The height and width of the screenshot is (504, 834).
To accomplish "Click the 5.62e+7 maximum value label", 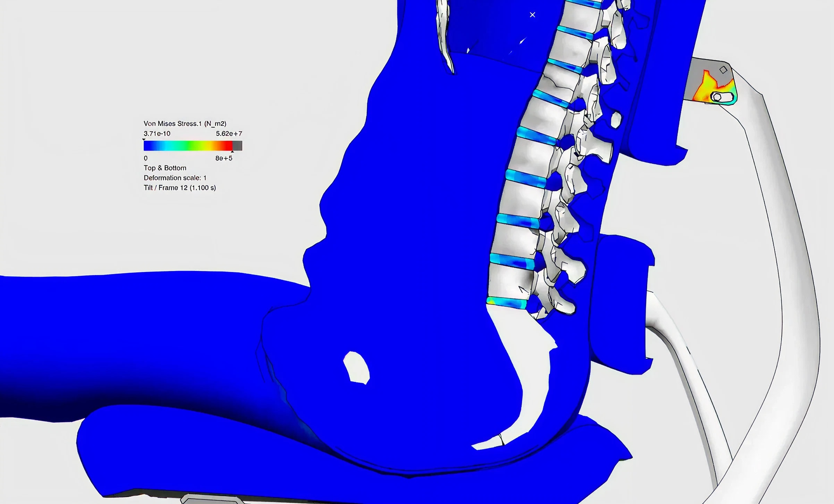I will [x=229, y=134].
